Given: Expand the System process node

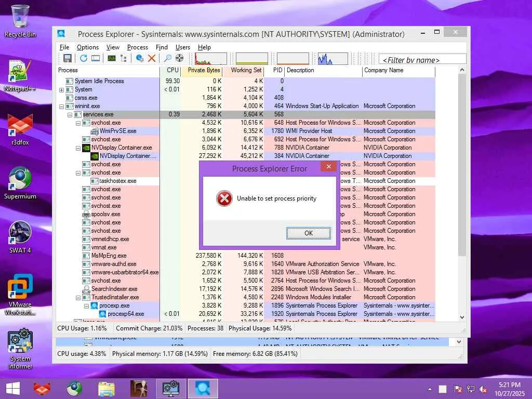Looking at the screenshot, I should click(x=61, y=90).
